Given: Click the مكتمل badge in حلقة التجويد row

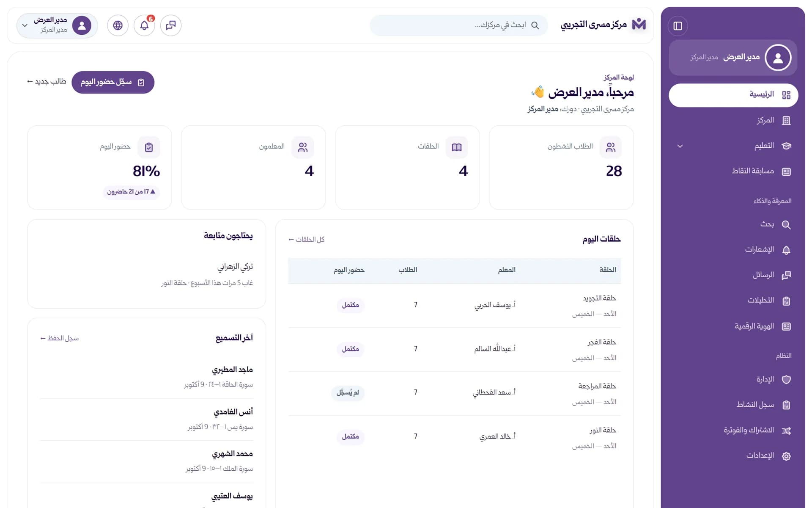Looking at the screenshot, I should (351, 305).
